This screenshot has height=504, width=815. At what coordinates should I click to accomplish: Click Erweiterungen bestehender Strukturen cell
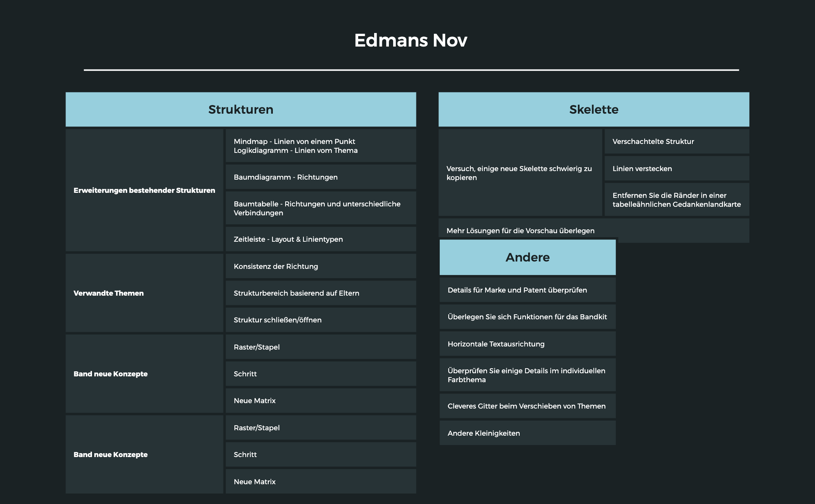click(144, 190)
